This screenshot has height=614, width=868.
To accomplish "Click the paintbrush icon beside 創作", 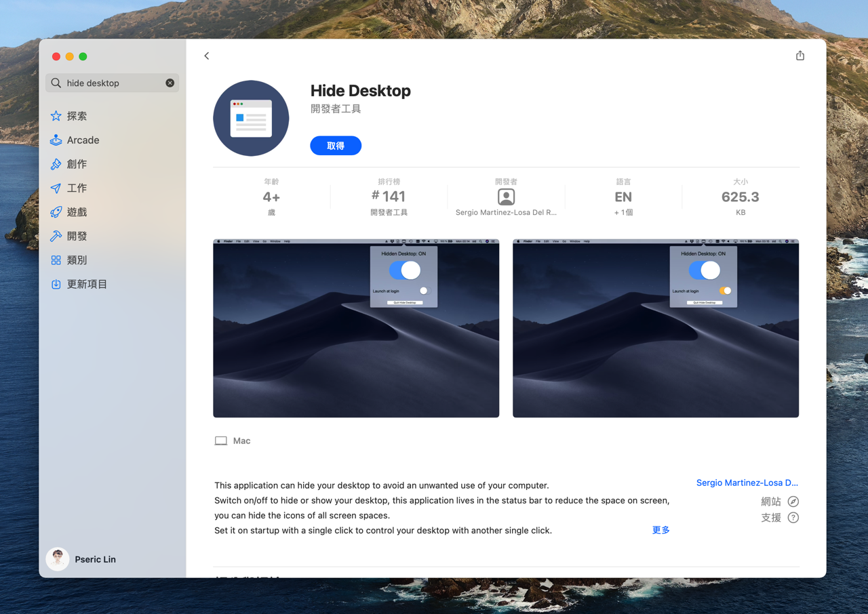I will 56,164.
